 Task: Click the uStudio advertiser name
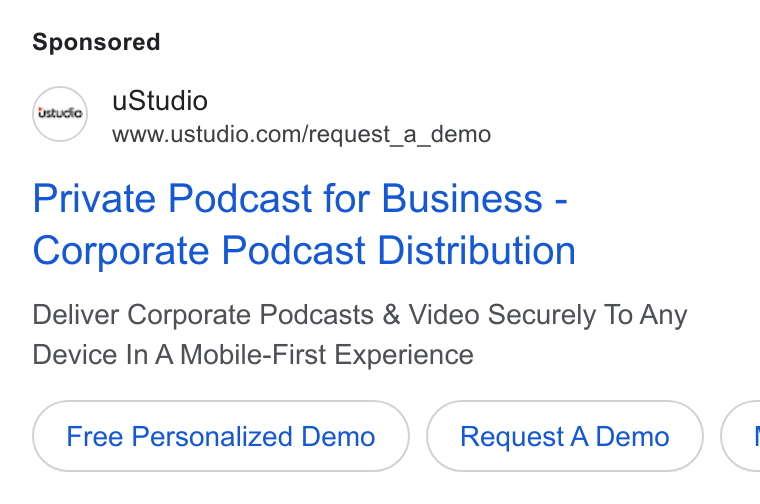pos(160,101)
